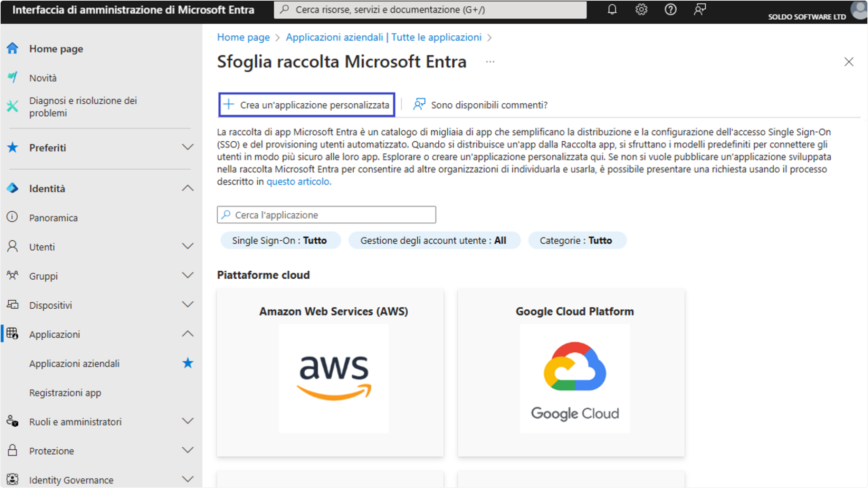Click the Identity Governance icon
Screen dimensions: 868x488
(x=13, y=480)
